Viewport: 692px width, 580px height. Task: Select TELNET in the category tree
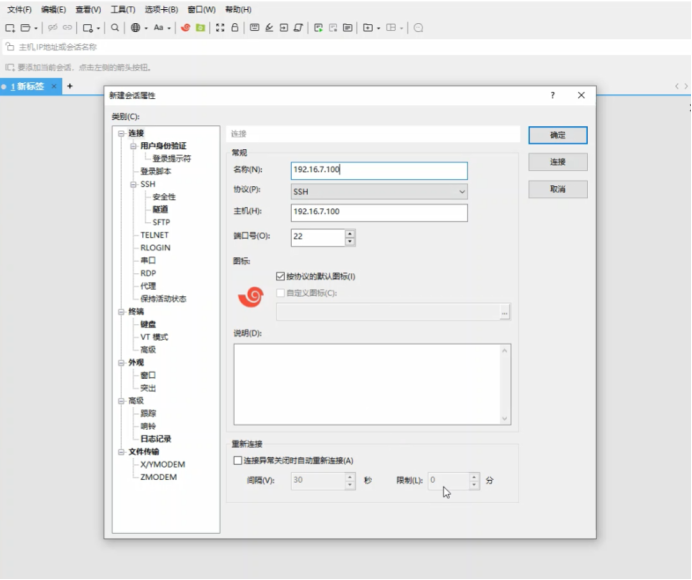tap(154, 235)
